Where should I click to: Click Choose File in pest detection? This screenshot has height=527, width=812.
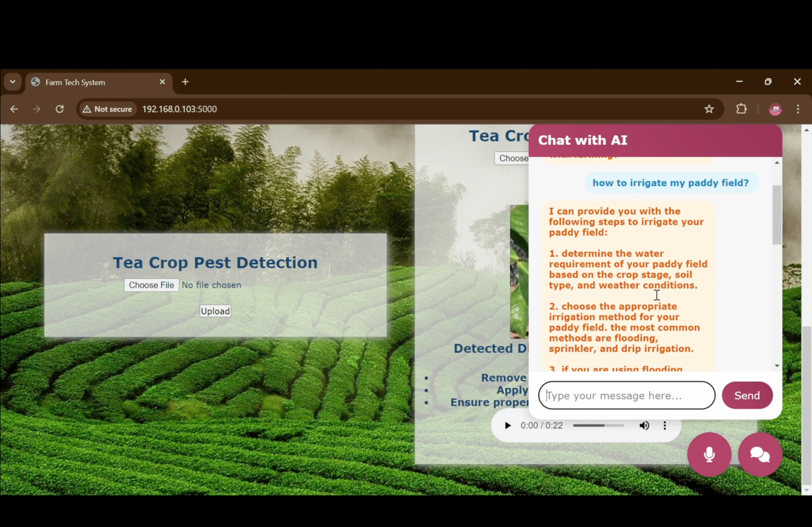151,285
